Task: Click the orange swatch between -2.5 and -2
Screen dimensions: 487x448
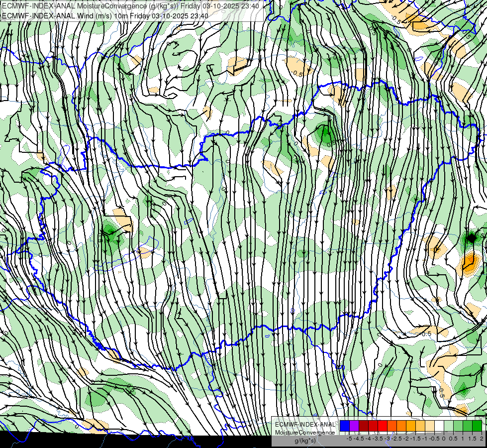Action: pos(401,426)
